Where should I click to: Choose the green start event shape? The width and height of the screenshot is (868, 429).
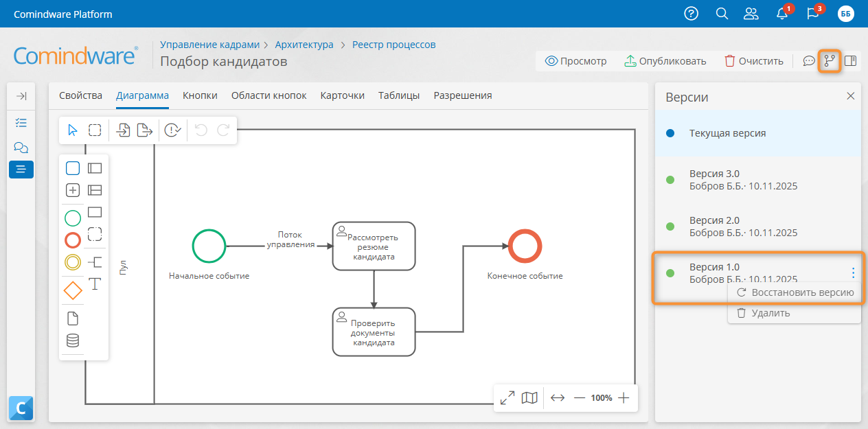pos(73,218)
